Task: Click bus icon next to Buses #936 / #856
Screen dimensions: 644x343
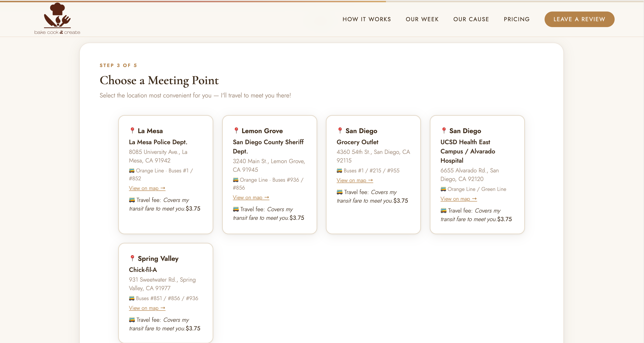Action: [235, 180]
